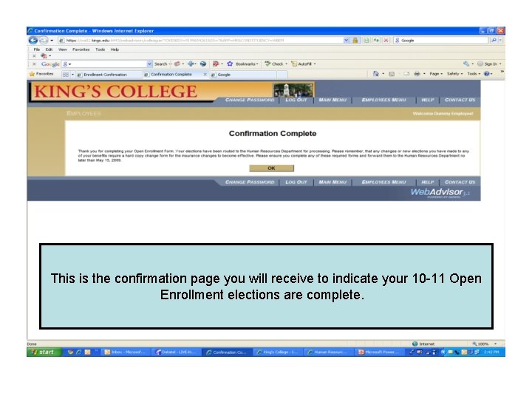Image resolution: width=532 pixels, height=399 pixels.
Task: Click the red Stop loading icon
Action: click(386, 41)
